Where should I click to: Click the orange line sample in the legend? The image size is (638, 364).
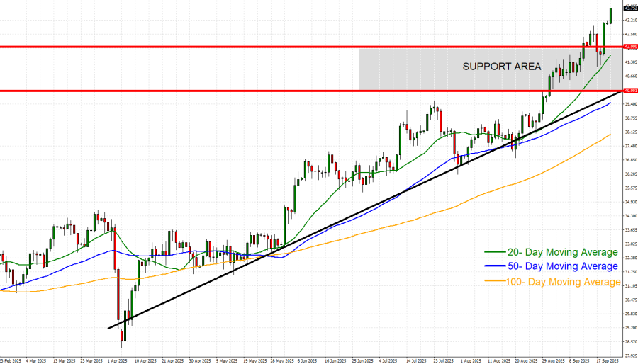(x=495, y=283)
